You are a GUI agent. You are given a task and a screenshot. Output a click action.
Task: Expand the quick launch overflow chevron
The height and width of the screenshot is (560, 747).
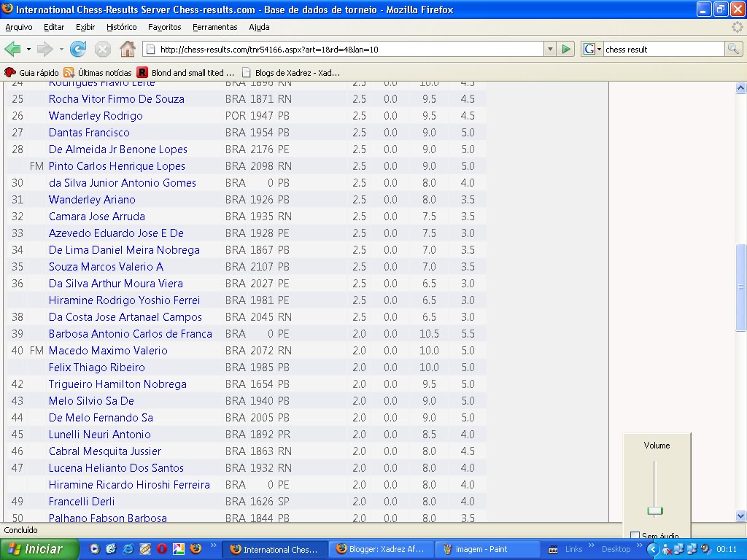coord(213,545)
